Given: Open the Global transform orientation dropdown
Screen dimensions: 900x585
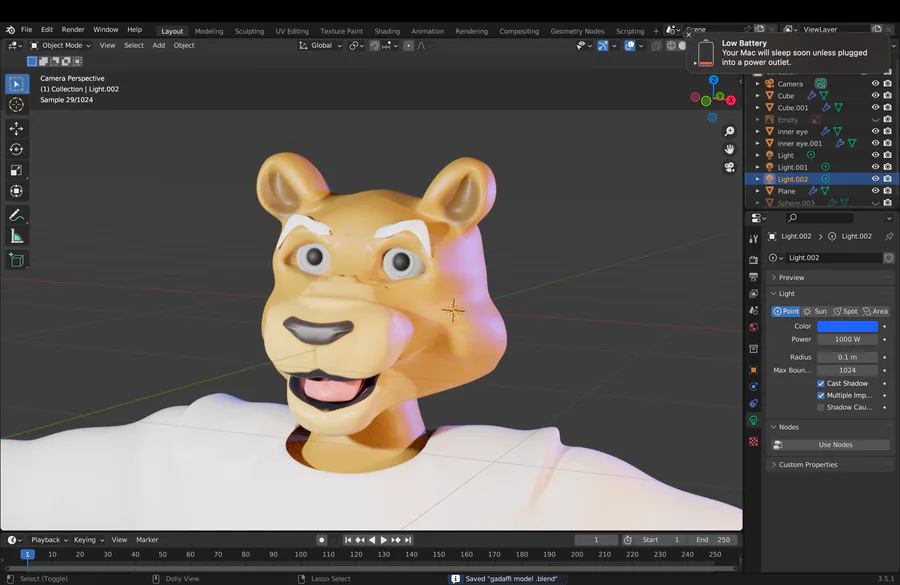Looking at the screenshot, I should coord(320,45).
